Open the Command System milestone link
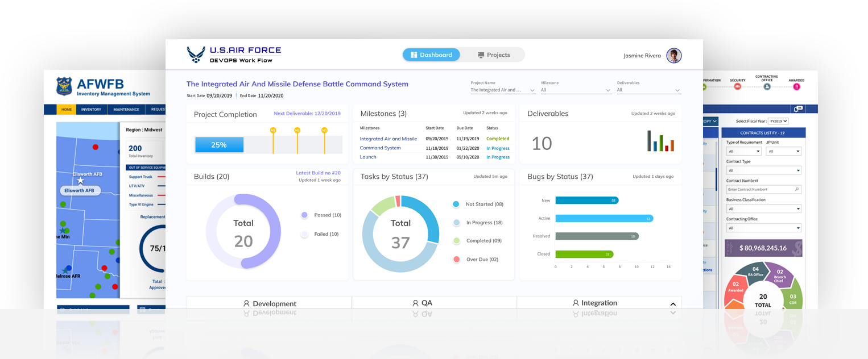 [380, 148]
